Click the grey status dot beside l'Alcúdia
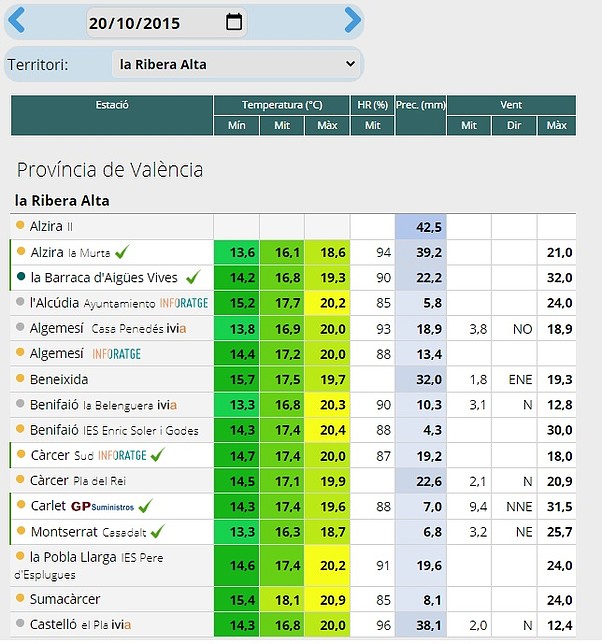Screen dimensions: 602x644 20,302
